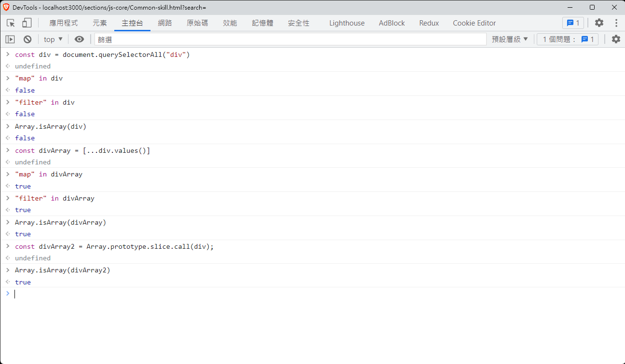Activate the inspect element picker icon
The image size is (625, 364).
[x=11, y=23]
